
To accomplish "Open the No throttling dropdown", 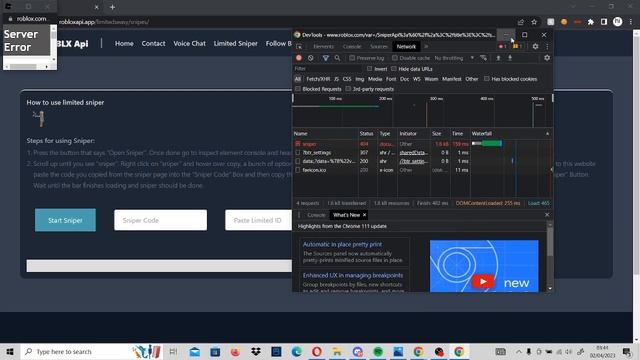I will pyautogui.click(x=454, y=58).
